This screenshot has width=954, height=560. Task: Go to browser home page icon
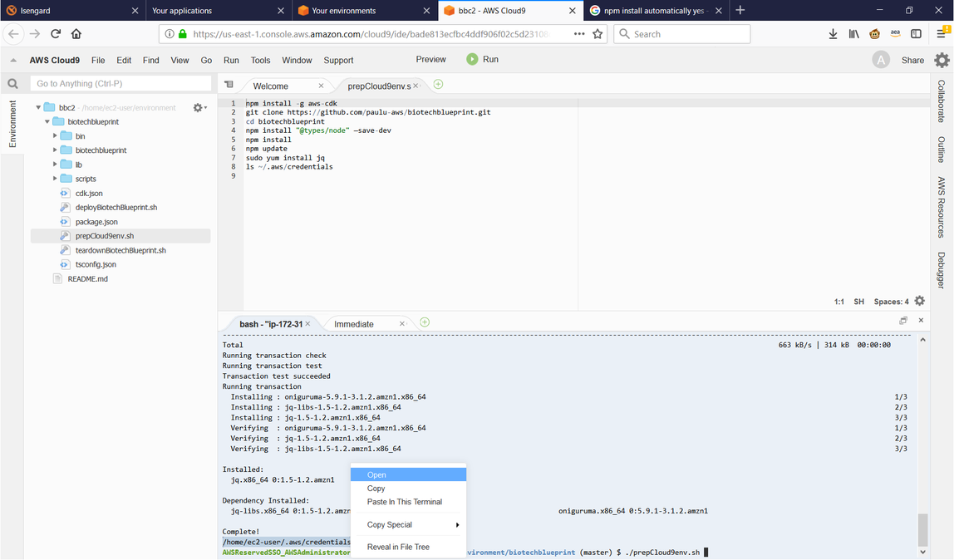pos(76,34)
